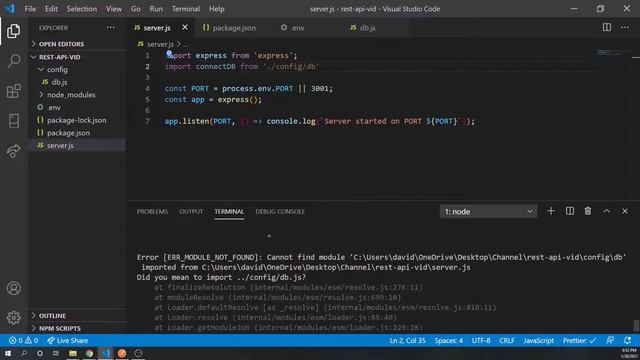Open the Edit menu
The width and height of the screenshot is (640, 360).
point(51,9)
